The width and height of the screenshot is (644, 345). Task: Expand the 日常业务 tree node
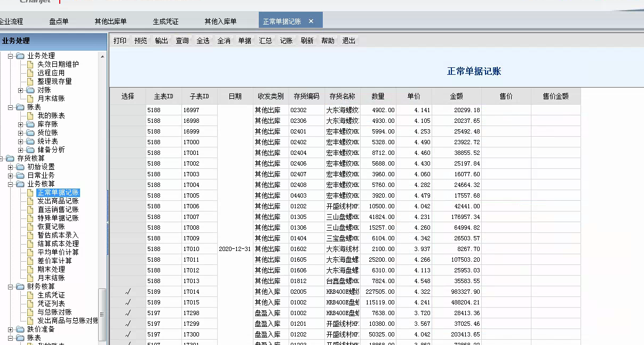(x=11, y=175)
